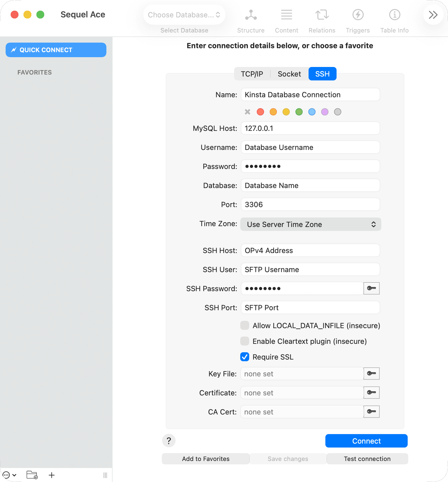Focus the database Password field
Screen dimensions: 448x482
[x=310, y=166]
